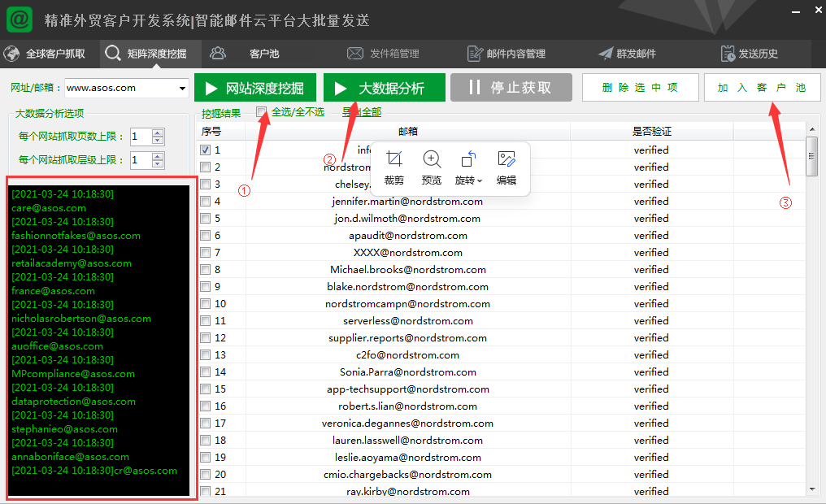Click the results vertical scrollbar thumb

(x=812, y=156)
